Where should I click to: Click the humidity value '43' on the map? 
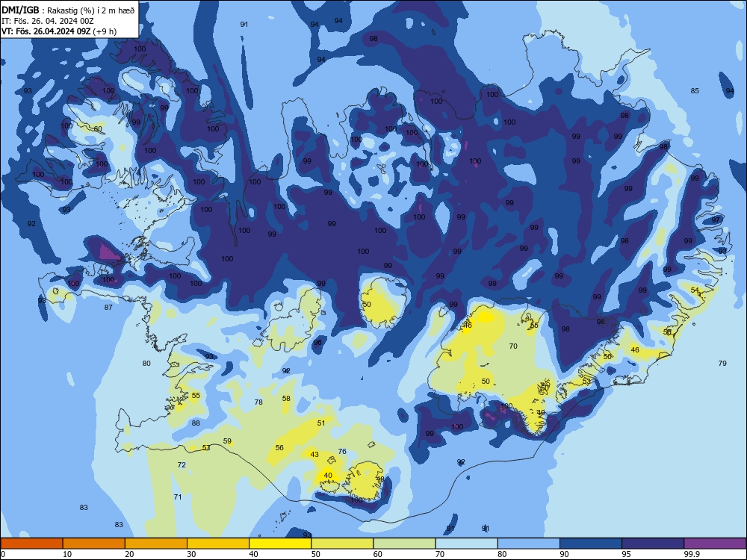click(x=314, y=454)
